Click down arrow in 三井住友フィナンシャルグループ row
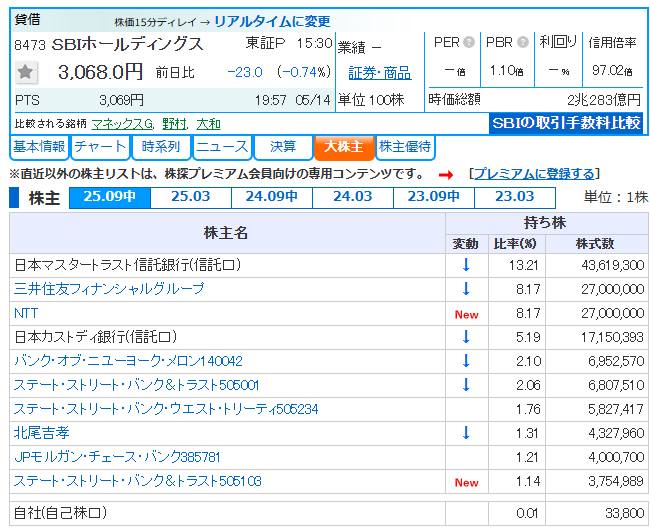The image size is (650, 528). (466, 288)
